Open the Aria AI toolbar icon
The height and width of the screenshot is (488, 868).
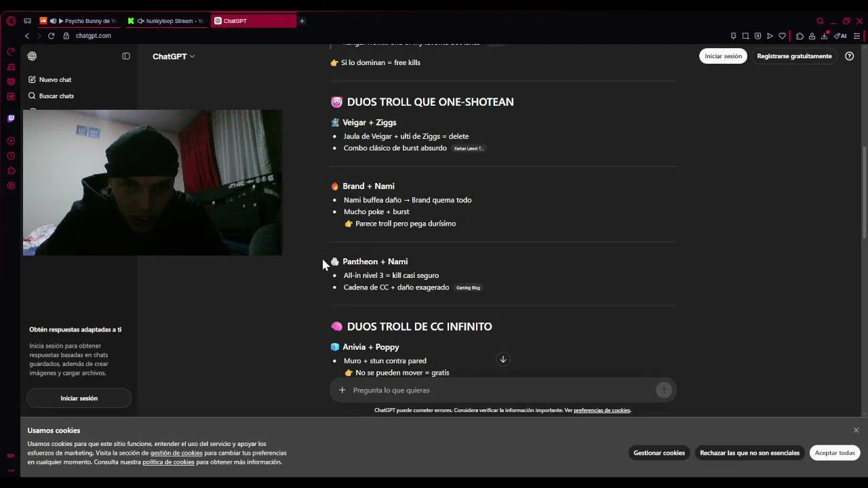[840, 36]
